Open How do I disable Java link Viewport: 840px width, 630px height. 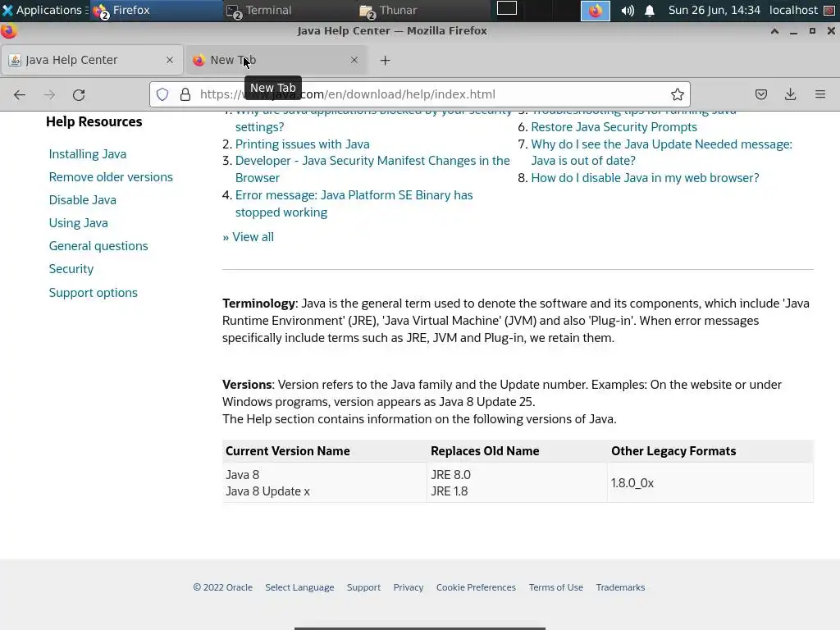coord(645,178)
